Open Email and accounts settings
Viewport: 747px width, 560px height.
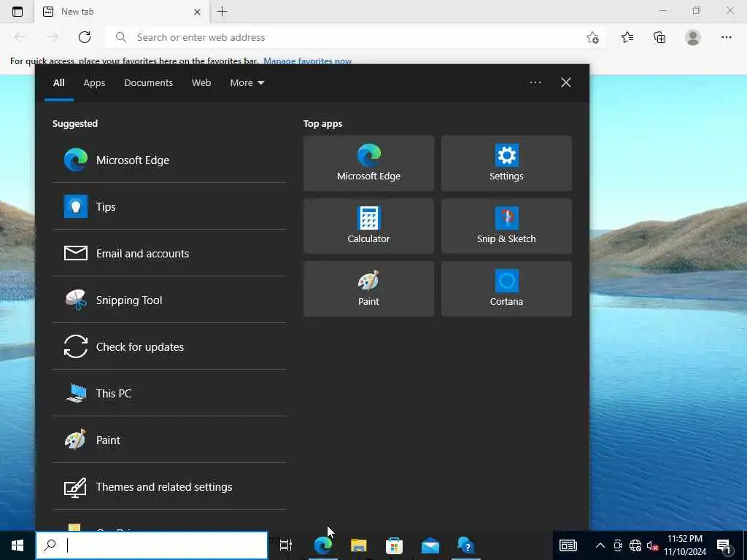[169, 253]
